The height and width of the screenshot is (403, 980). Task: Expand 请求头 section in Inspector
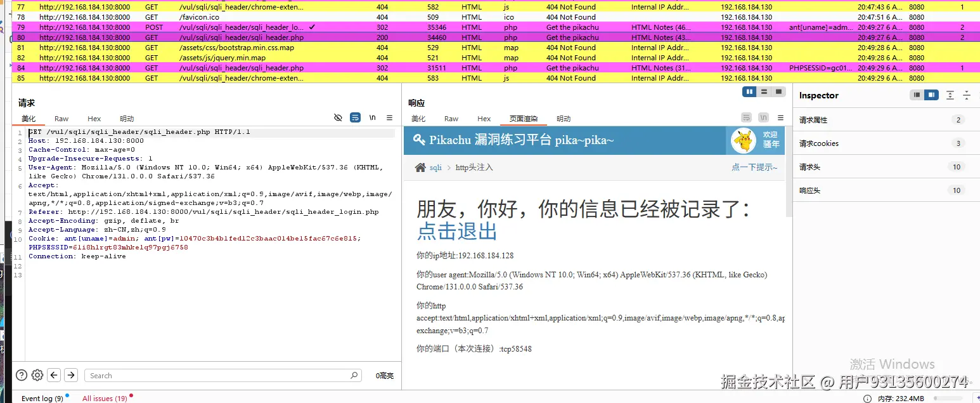[885, 167]
